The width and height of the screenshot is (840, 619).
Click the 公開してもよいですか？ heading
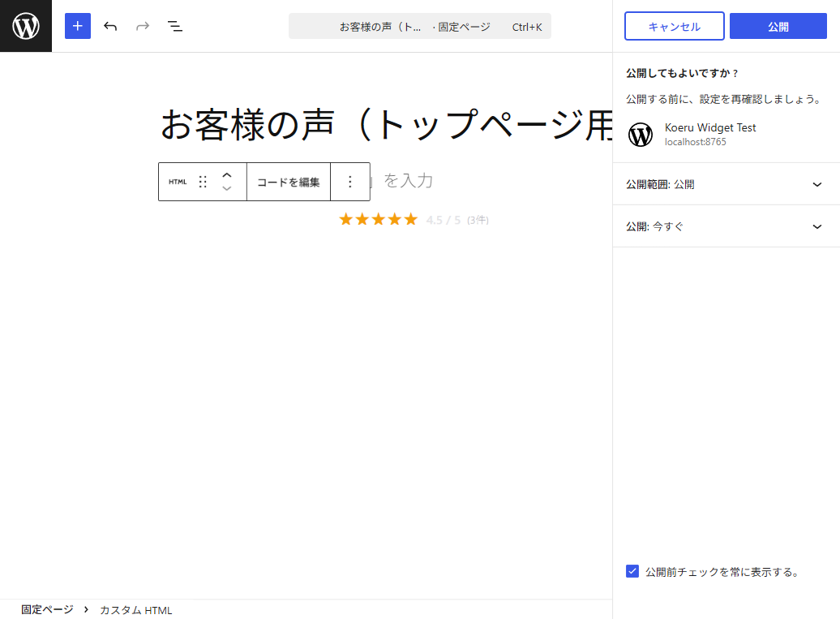682,74
